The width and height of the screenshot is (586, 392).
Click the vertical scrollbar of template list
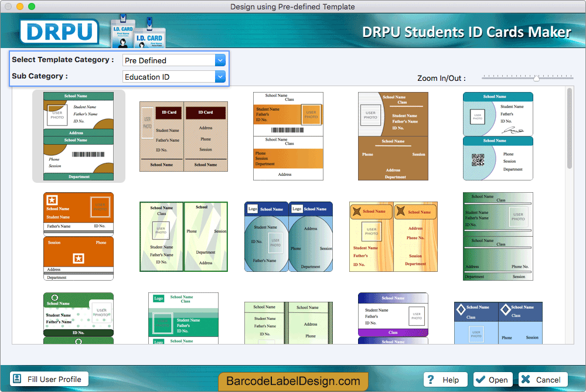tap(570, 128)
